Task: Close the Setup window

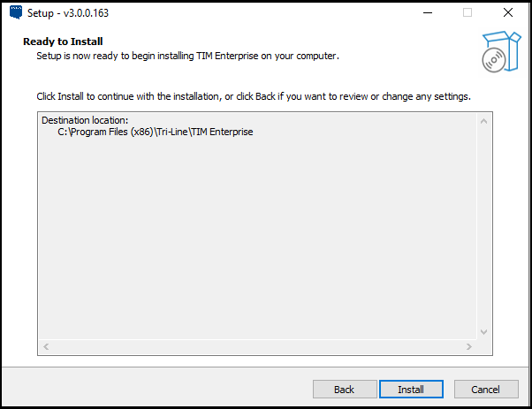Action: tap(507, 13)
